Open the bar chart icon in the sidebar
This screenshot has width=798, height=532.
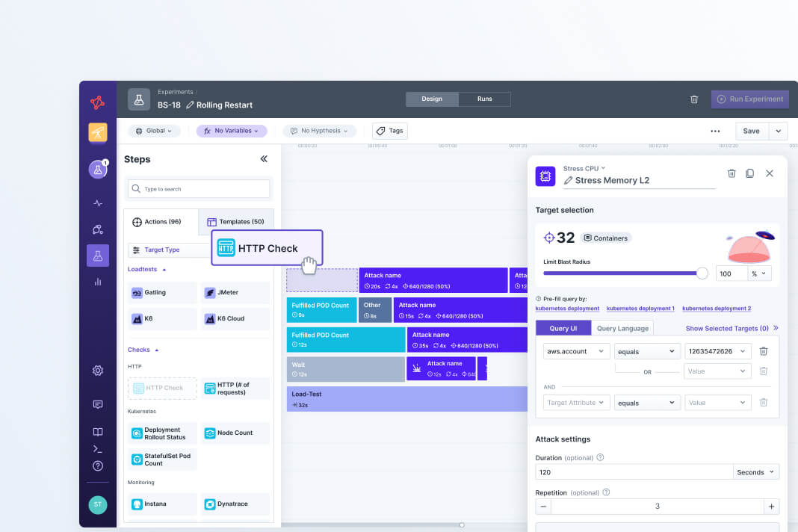(x=98, y=282)
